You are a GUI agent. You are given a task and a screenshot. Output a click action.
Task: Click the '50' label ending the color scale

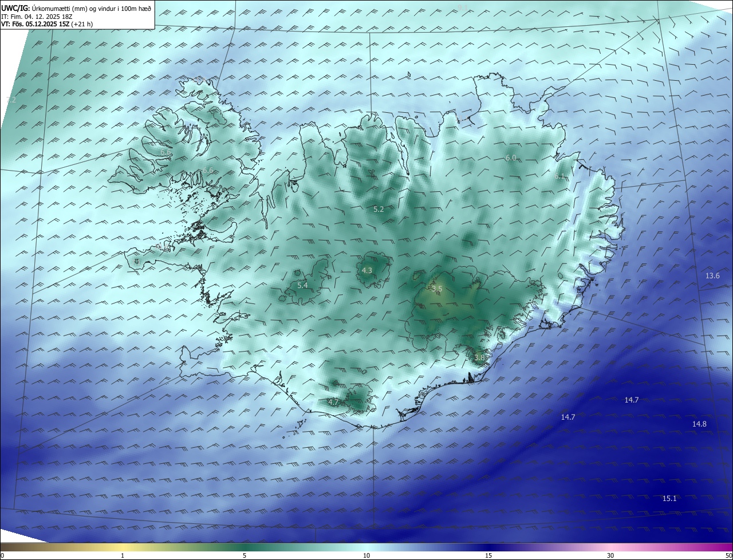coord(729,556)
